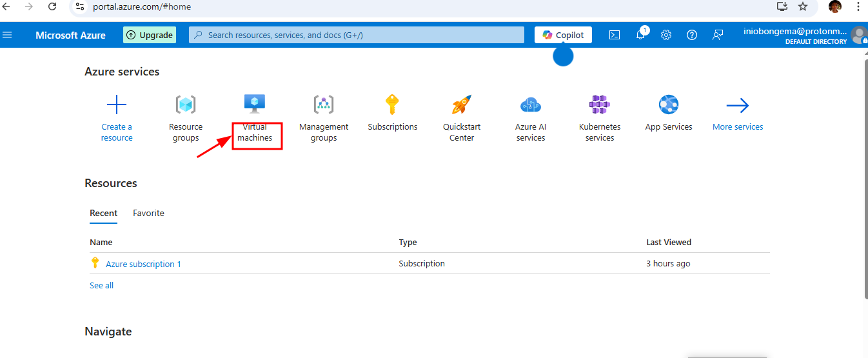Click the search resources box

(x=357, y=35)
